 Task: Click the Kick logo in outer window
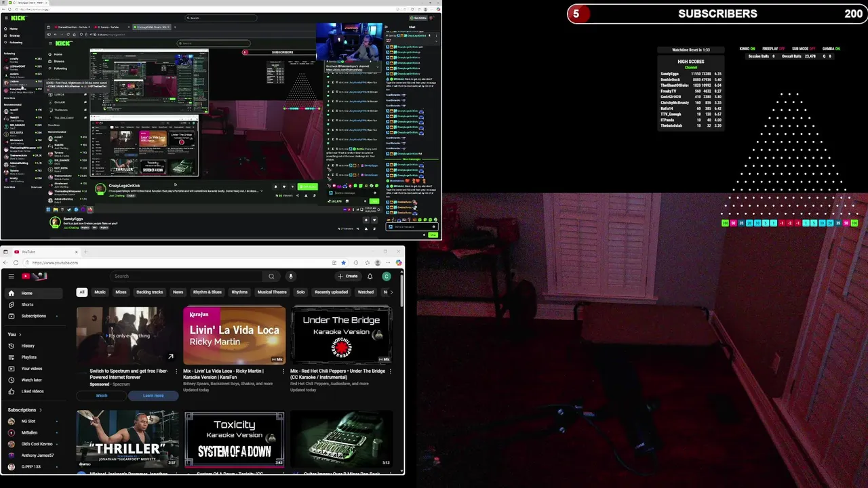coord(19,18)
